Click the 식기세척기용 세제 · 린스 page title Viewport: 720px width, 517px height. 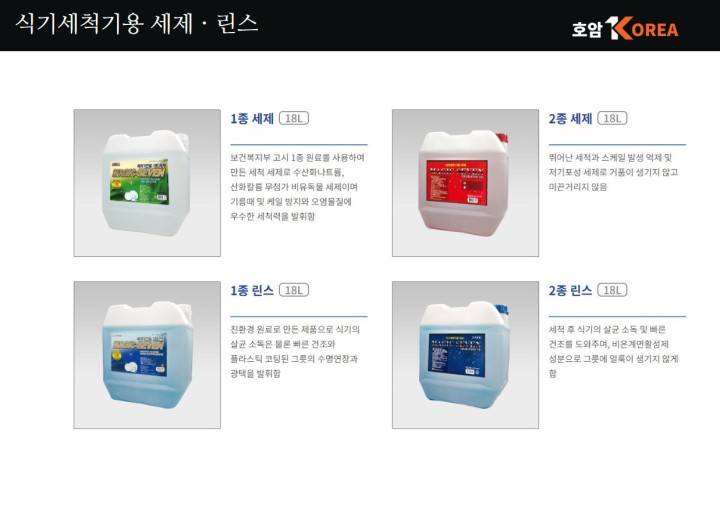point(136,23)
